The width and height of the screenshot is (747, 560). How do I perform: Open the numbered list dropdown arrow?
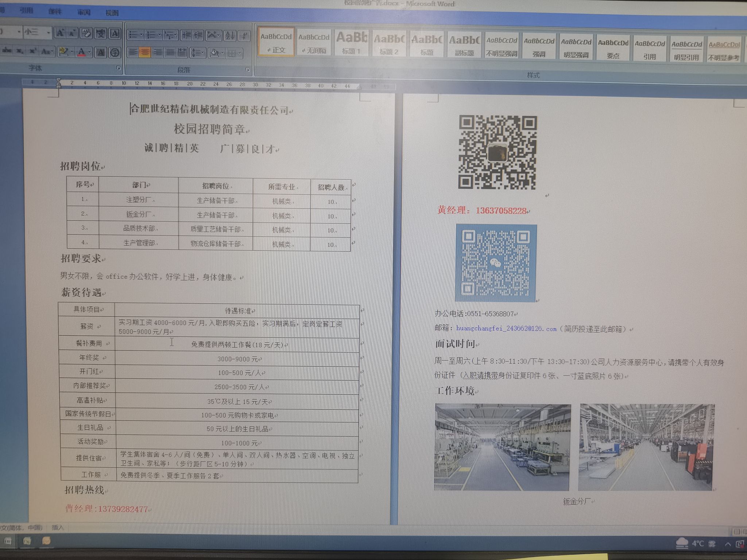(x=159, y=35)
